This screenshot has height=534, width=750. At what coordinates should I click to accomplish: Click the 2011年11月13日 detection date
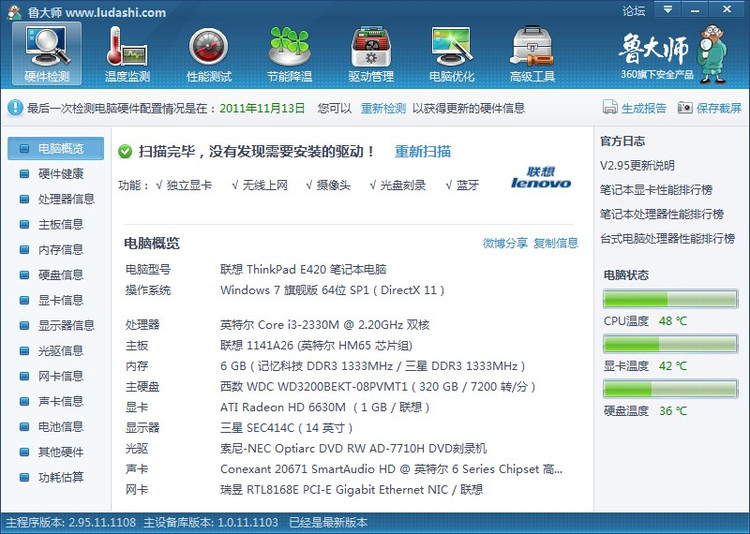coord(262,108)
